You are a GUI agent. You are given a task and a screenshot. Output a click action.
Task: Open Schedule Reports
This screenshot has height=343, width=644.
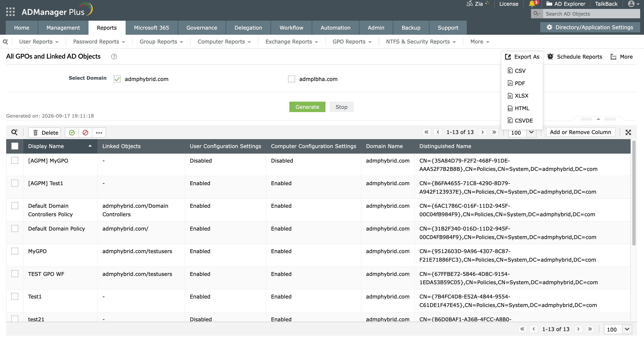(x=574, y=57)
